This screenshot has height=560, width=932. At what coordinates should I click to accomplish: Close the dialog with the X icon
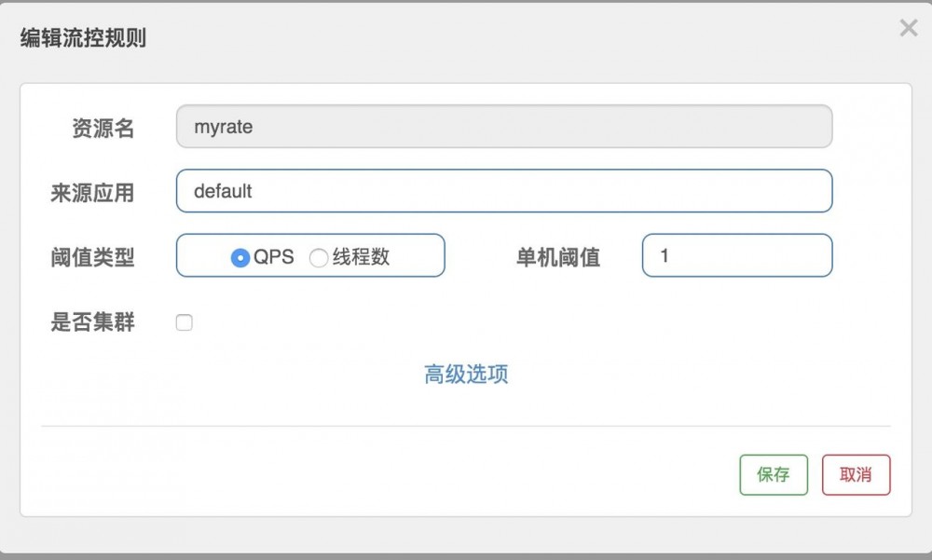tap(909, 28)
